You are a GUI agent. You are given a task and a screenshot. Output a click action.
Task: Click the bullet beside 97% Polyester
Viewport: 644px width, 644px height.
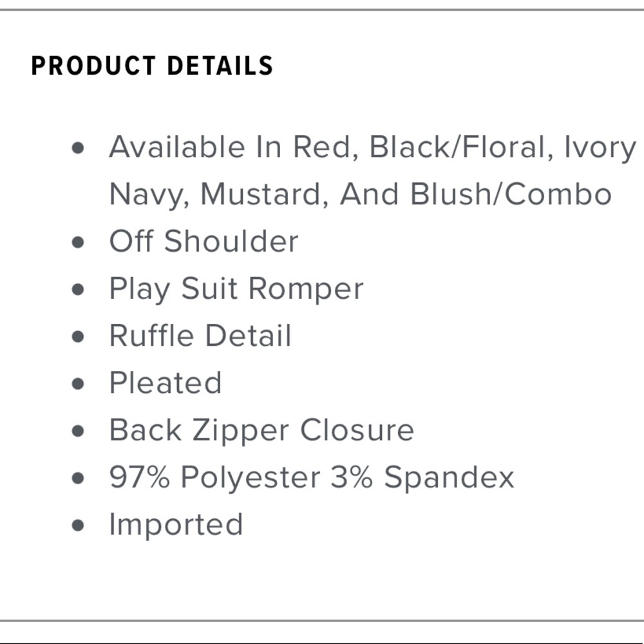78,478
